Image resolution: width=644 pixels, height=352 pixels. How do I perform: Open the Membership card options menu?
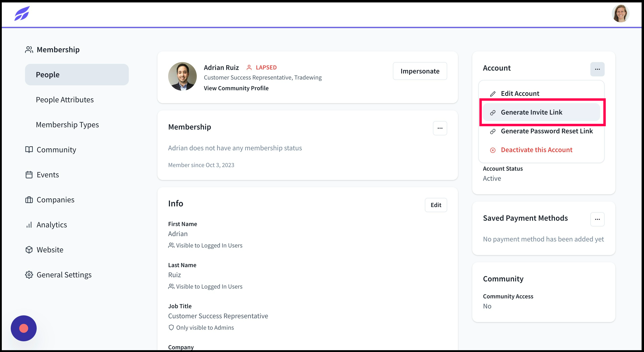(x=440, y=128)
